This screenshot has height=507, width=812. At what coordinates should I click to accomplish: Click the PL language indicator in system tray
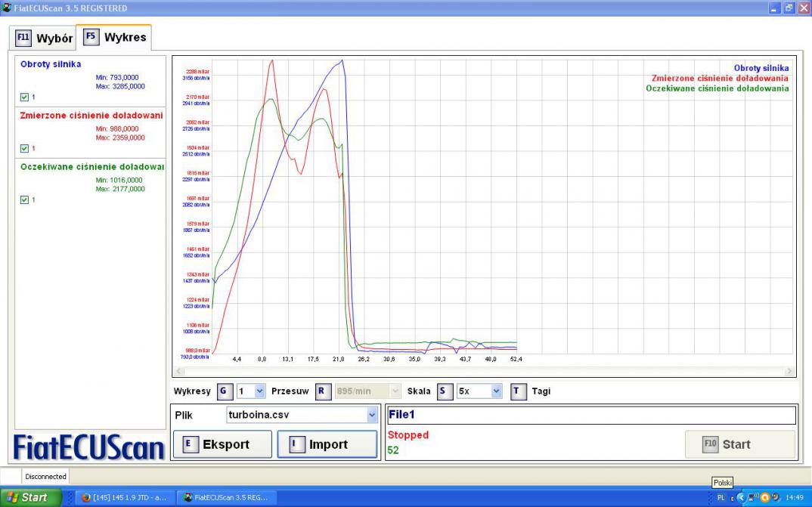721,498
